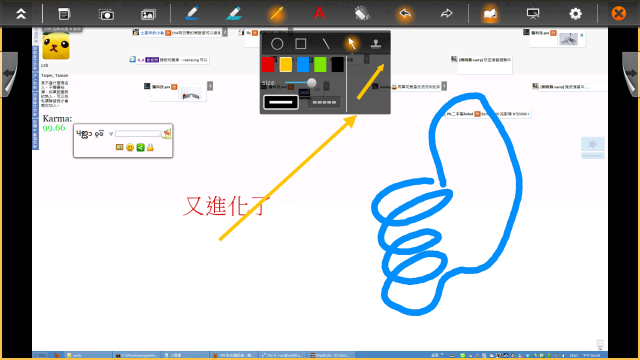Undo the last drawing stroke
This screenshot has width=640, height=360.
(x=405, y=13)
